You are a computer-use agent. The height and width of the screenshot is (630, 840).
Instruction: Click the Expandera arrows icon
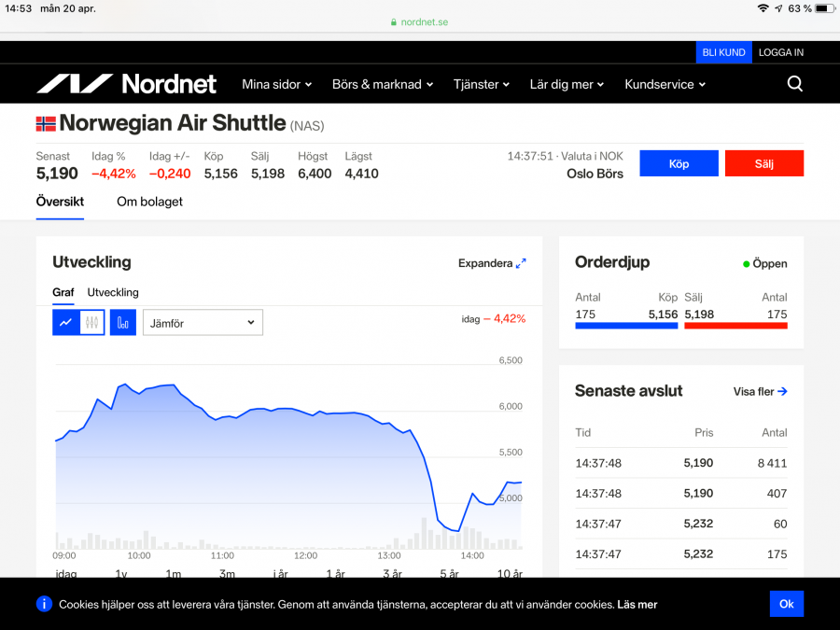pyautogui.click(x=521, y=263)
